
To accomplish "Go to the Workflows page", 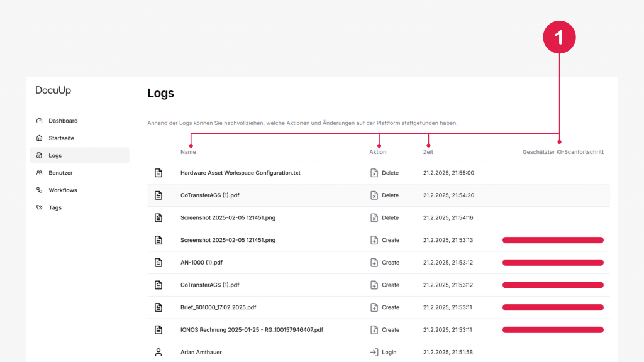I will (x=62, y=190).
